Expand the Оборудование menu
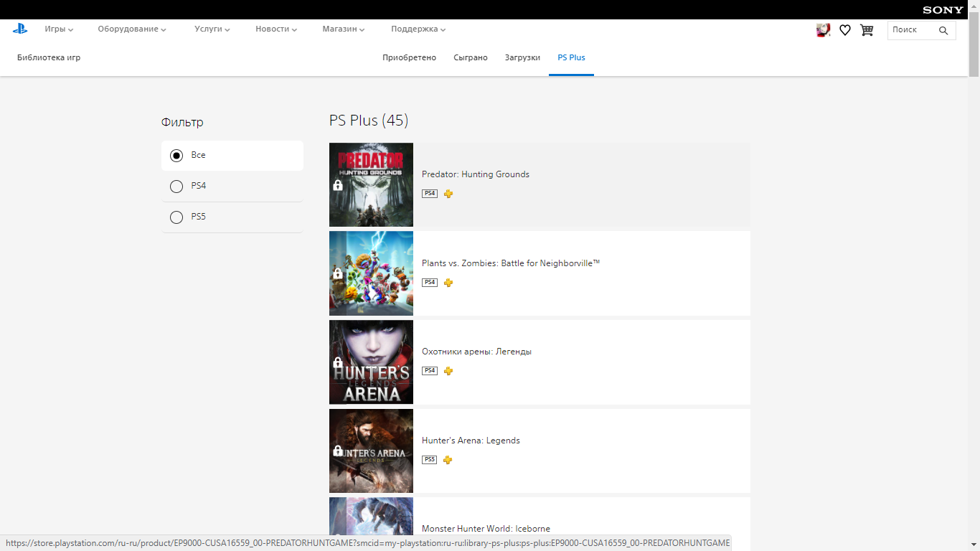The width and height of the screenshot is (980, 551). tap(132, 29)
